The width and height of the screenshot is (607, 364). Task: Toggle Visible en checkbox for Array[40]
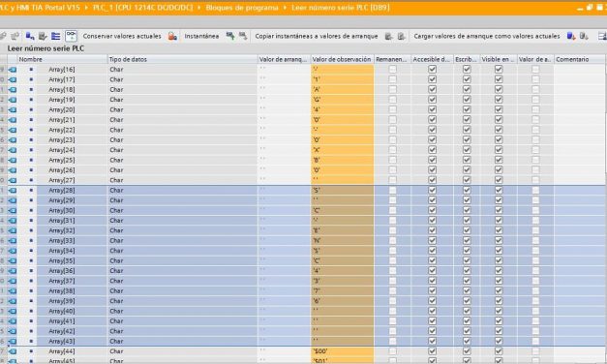tap(499, 311)
